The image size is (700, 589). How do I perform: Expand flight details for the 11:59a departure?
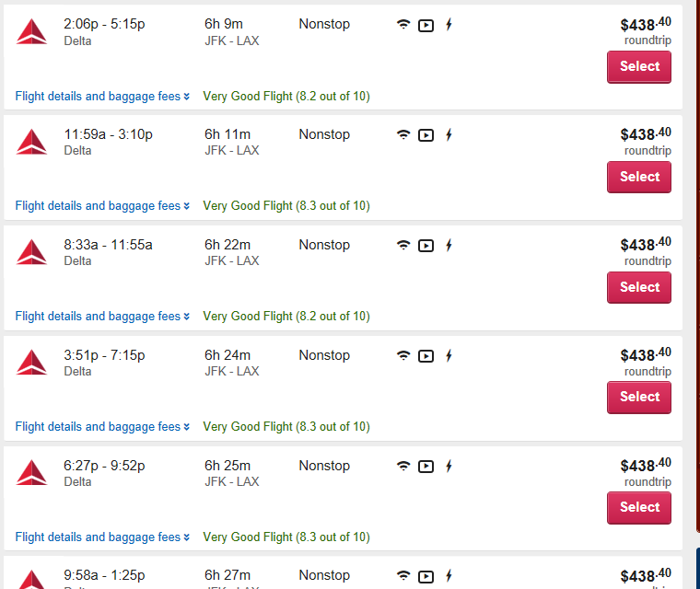102,206
